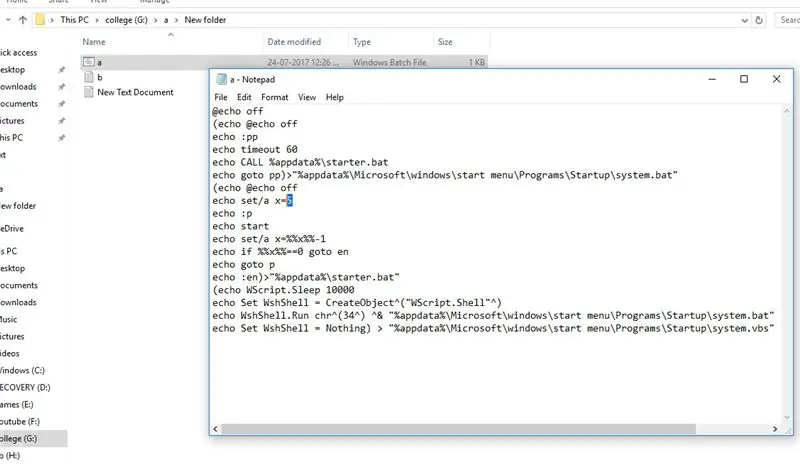Select 'college (G:)' in the address breadcrumb
800x469 pixels.
[x=126, y=20]
